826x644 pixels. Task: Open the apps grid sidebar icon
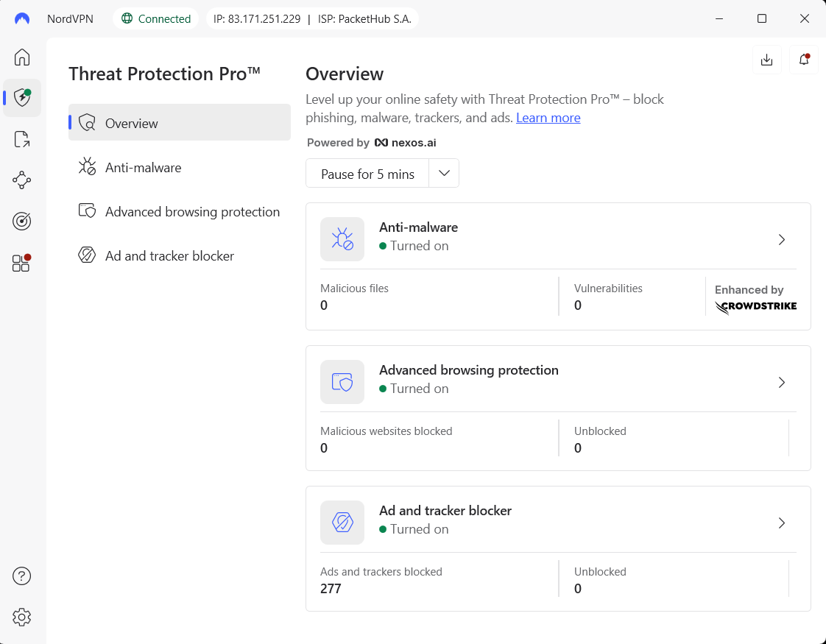pos(22,263)
